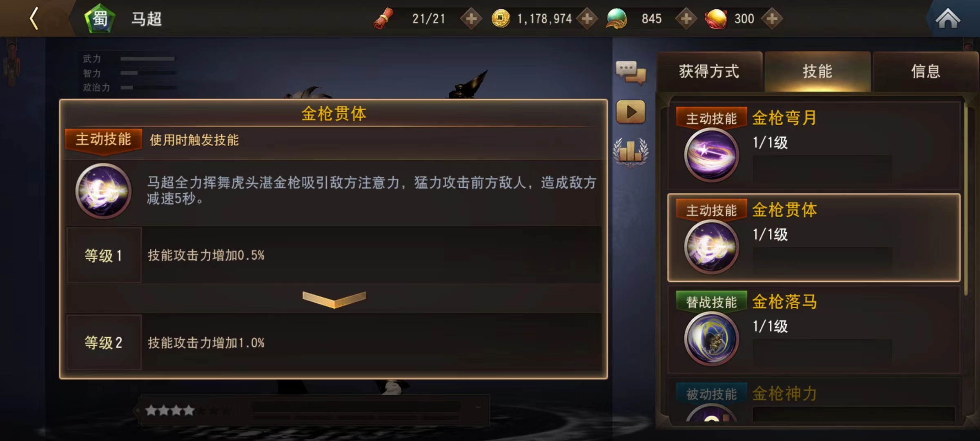Play the skill preview video button
The width and height of the screenshot is (980, 441).
pos(631,112)
